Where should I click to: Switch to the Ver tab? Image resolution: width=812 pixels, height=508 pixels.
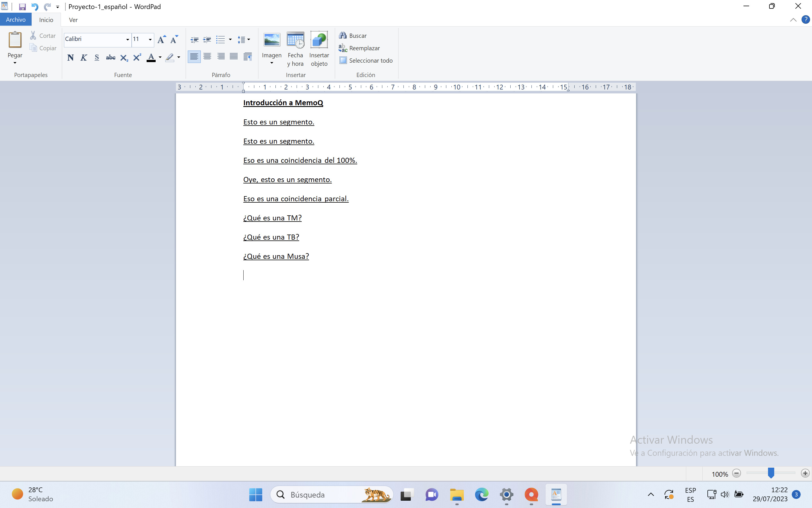click(73, 20)
